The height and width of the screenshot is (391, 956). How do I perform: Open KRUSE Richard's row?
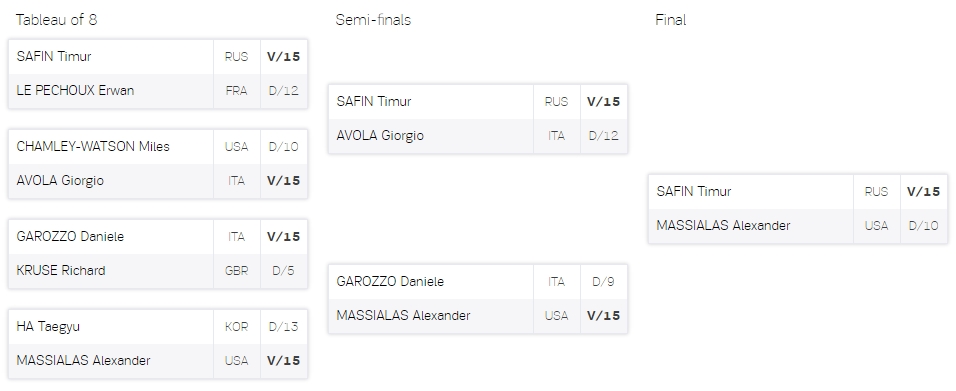158,271
